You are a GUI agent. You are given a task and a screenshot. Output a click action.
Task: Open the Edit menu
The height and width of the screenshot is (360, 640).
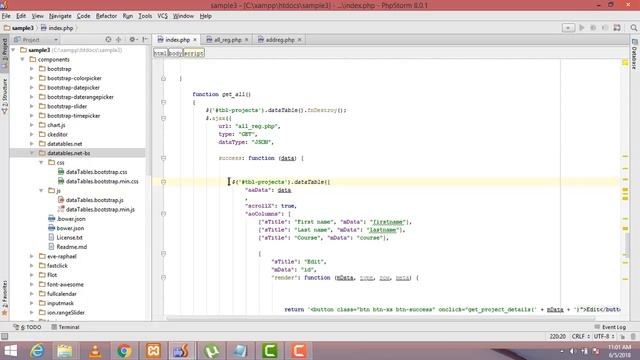[x=21, y=16]
